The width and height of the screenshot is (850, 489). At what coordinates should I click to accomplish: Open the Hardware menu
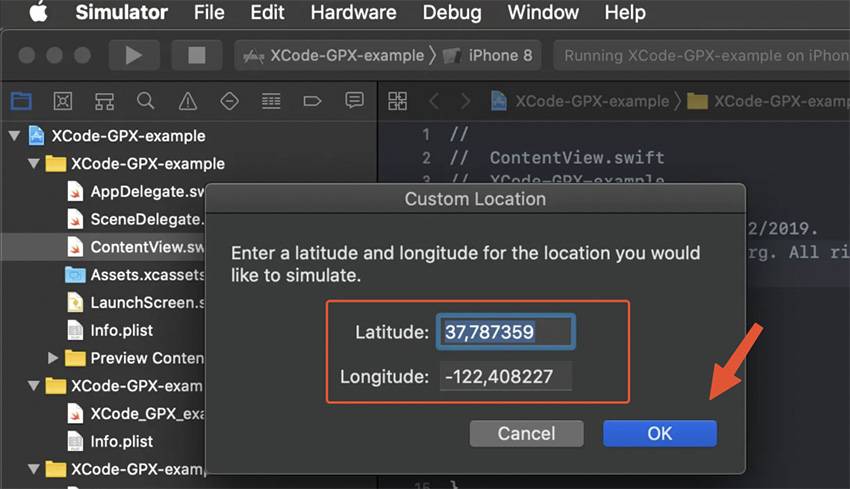(353, 12)
